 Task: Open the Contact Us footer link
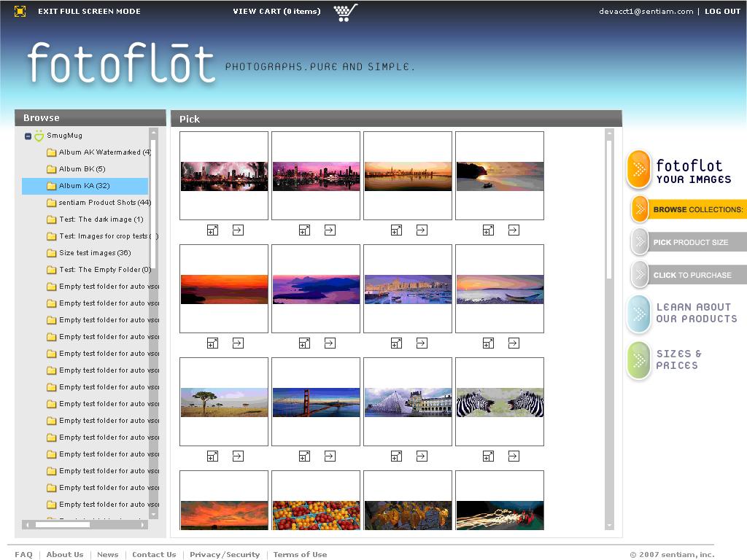154,554
